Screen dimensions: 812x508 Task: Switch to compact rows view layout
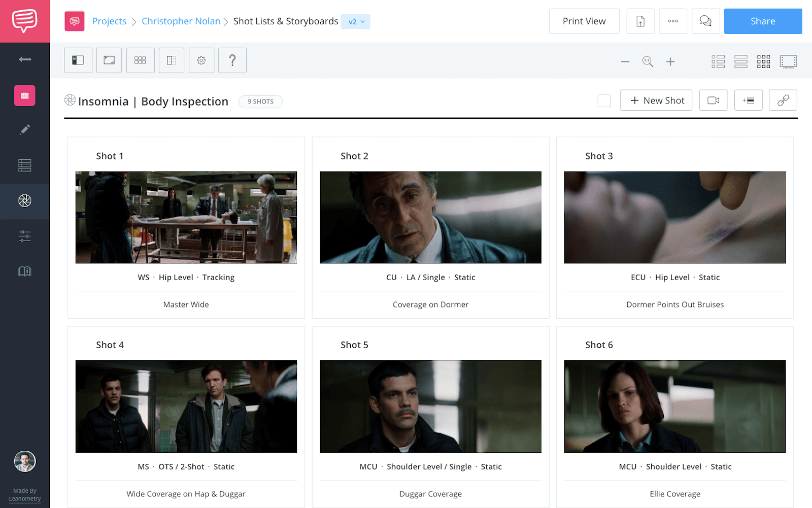tap(741, 62)
